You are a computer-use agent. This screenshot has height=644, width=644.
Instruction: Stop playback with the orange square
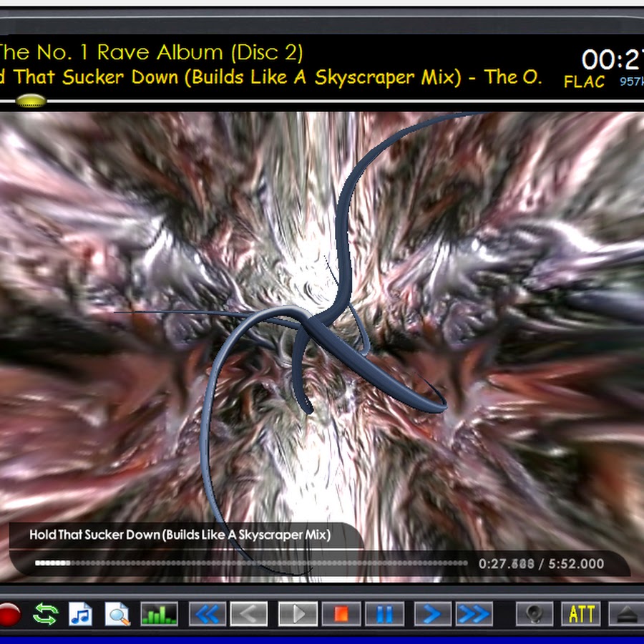(x=341, y=614)
